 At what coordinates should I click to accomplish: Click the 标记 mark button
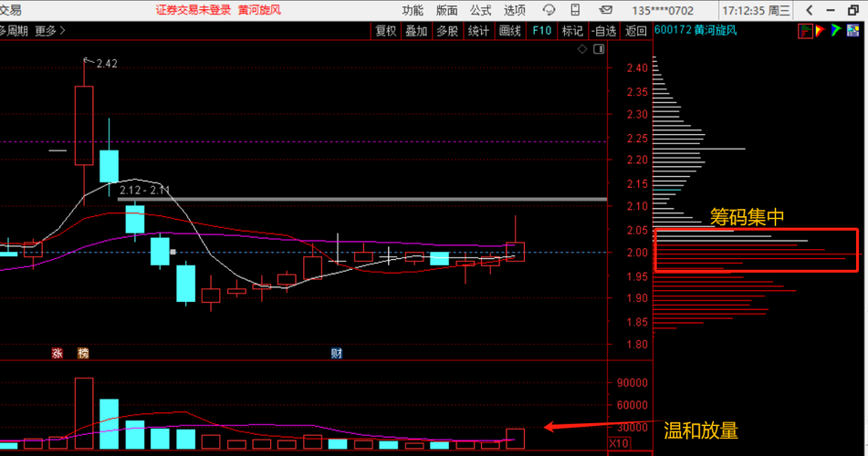pyautogui.click(x=572, y=31)
